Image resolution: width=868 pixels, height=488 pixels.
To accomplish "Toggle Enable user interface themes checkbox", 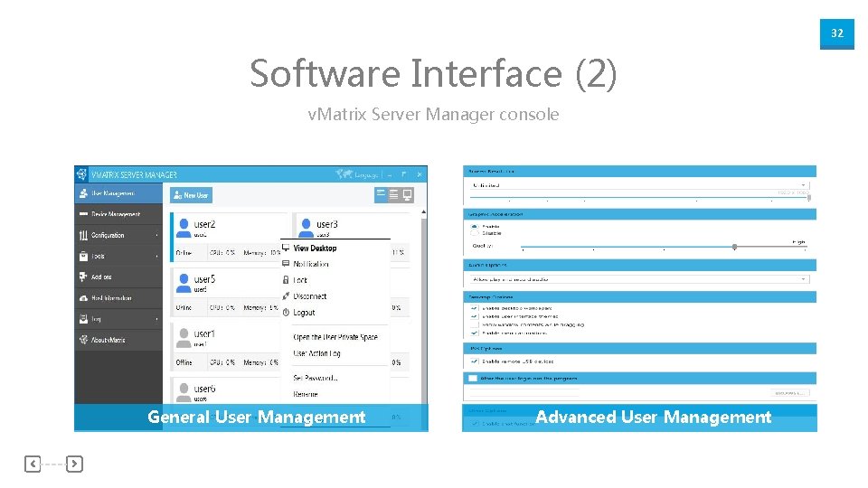I will 474,316.
